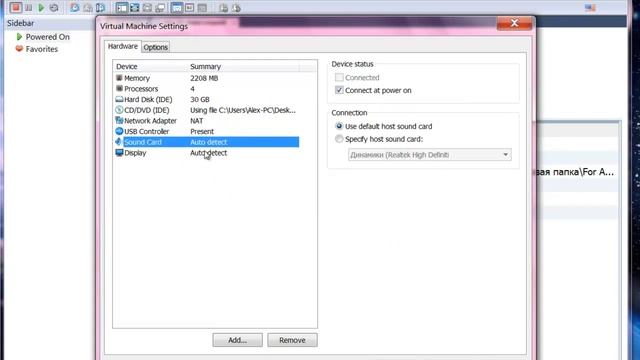The image size is (640, 360).
Task: Take a snapshot using the toolbar icon
Action: (75, 7)
